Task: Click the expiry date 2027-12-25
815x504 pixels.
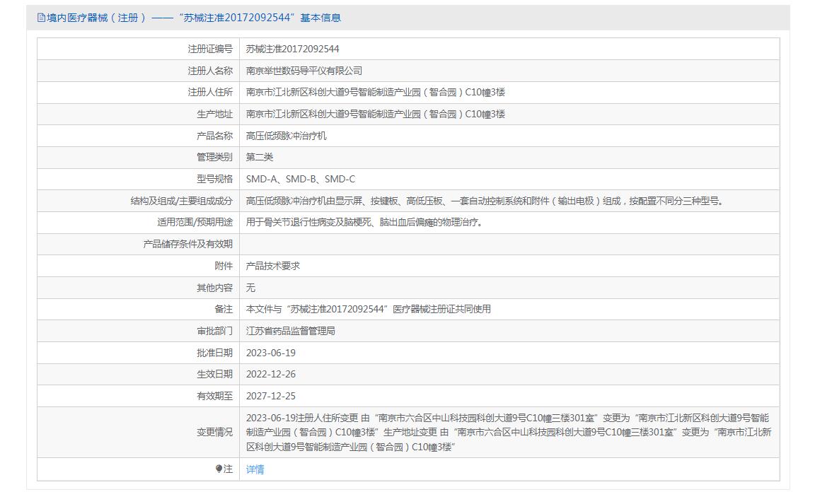Action: pos(276,396)
